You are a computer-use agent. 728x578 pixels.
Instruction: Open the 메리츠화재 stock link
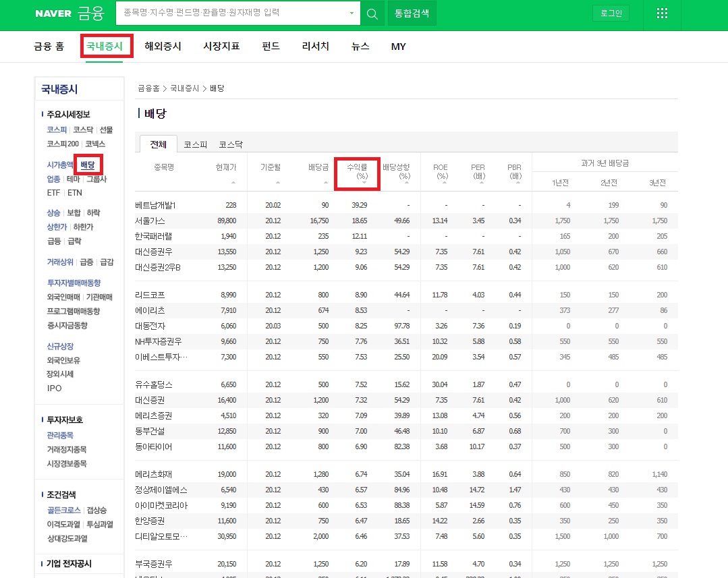pyautogui.click(x=153, y=474)
